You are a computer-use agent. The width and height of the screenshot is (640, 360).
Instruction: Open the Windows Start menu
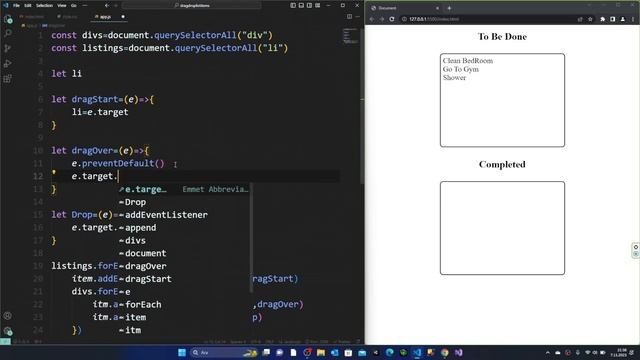182,352
